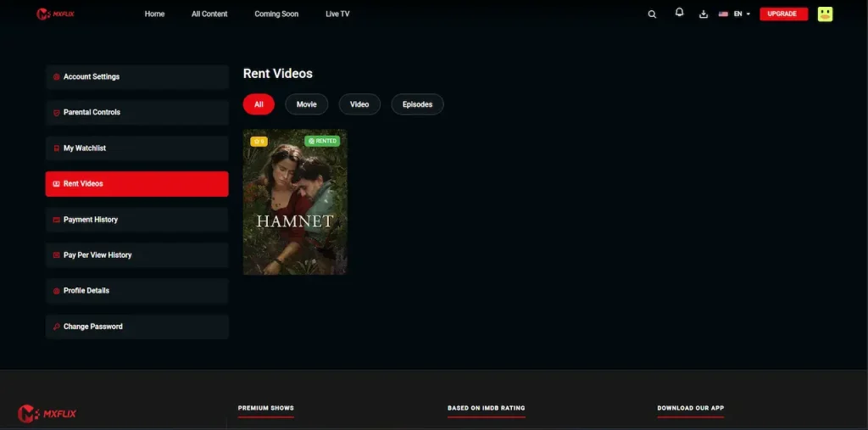Select the Video filter tab

(359, 104)
